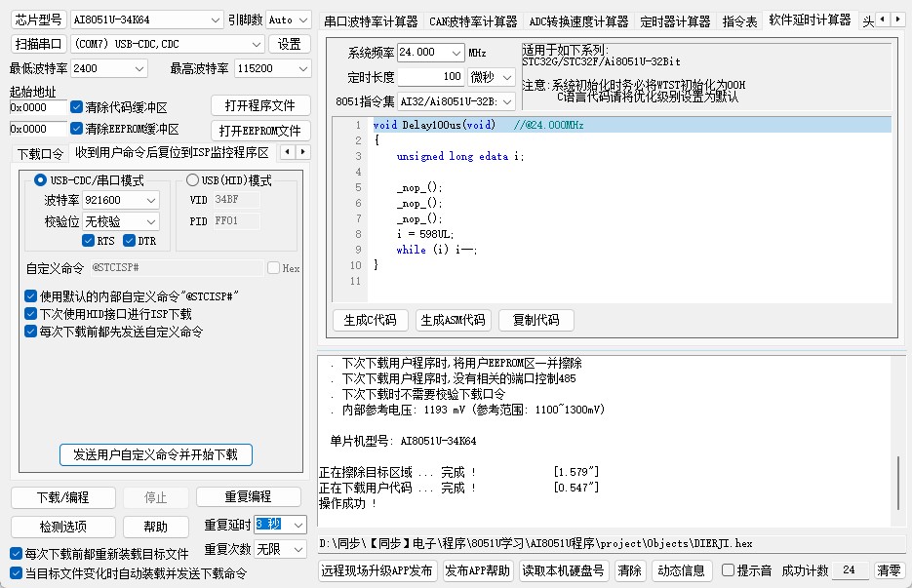912x588 pixels.
Task: Open 引脚数 Auto dropdown
Action: tap(289, 20)
